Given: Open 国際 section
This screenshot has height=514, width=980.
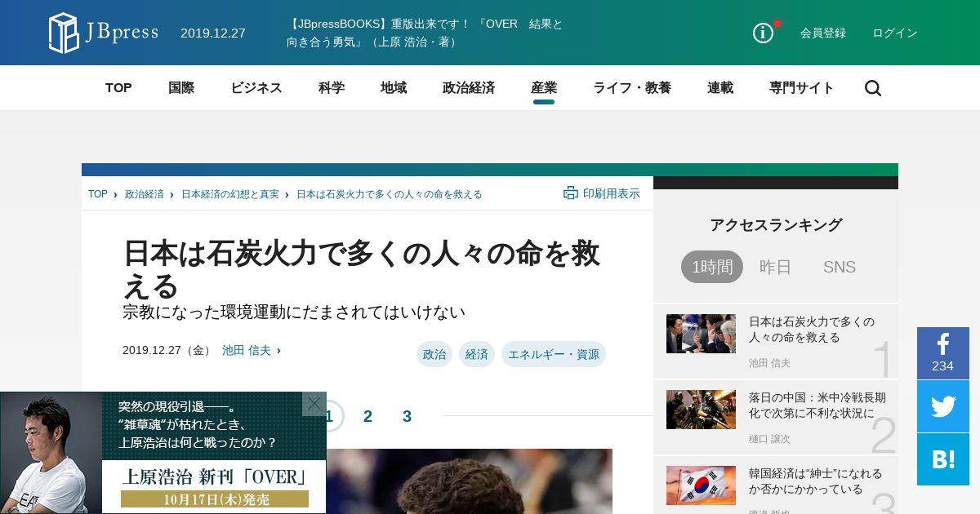Looking at the screenshot, I should 181,88.
